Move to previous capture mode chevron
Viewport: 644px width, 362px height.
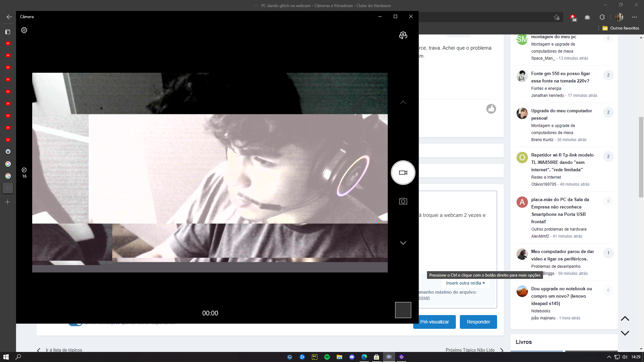coord(403,102)
